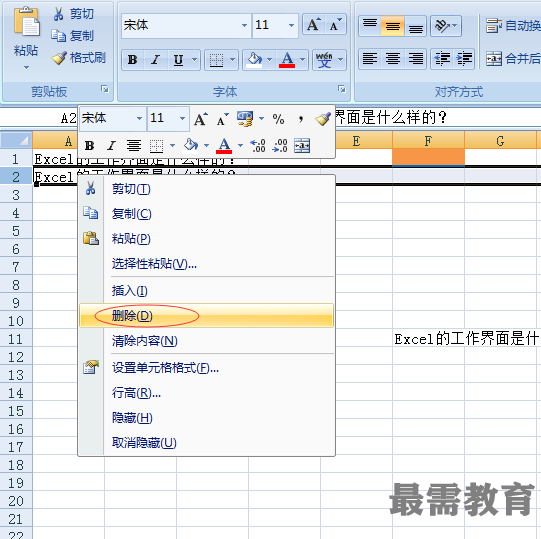
Task: Click center align on the mini toolbar
Action: pos(134,146)
